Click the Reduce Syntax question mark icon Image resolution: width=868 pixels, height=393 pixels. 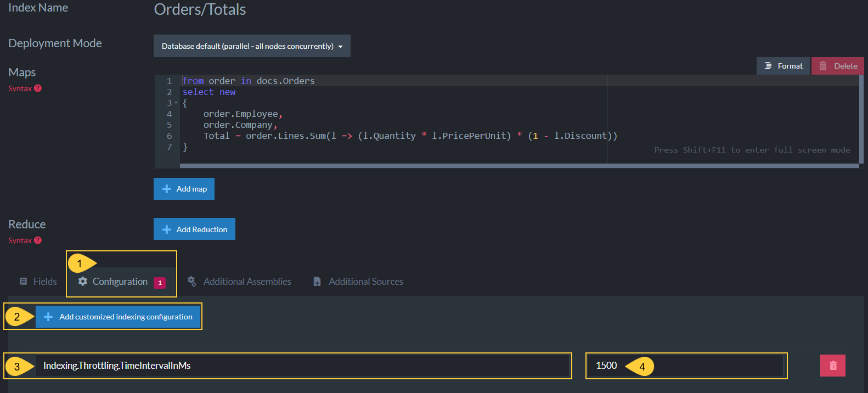(x=38, y=240)
